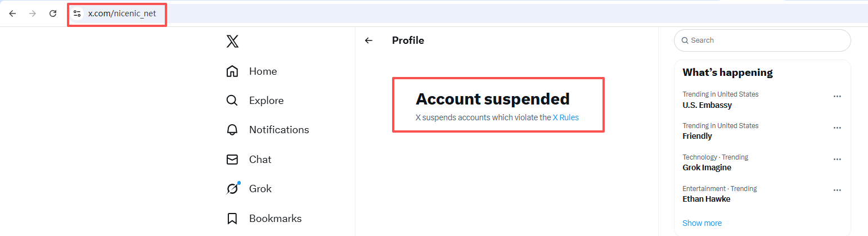
Task: Click the back arrow beside Profile
Action: [368, 40]
